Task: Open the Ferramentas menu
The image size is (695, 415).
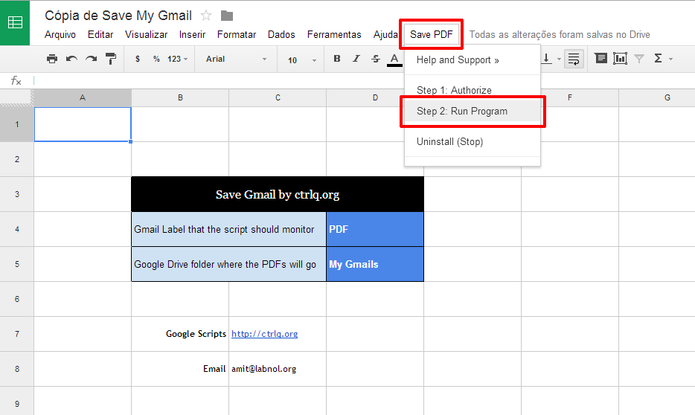Action: 334,35
